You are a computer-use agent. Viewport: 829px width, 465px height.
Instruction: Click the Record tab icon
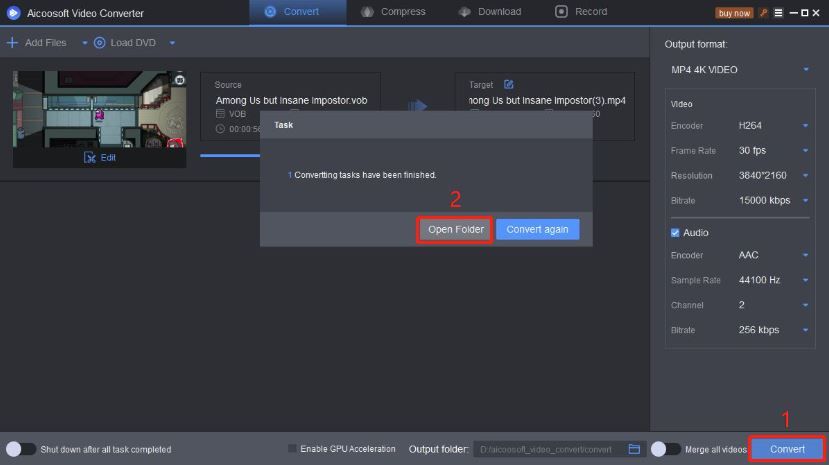pyautogui.click(x=561, y=12)
